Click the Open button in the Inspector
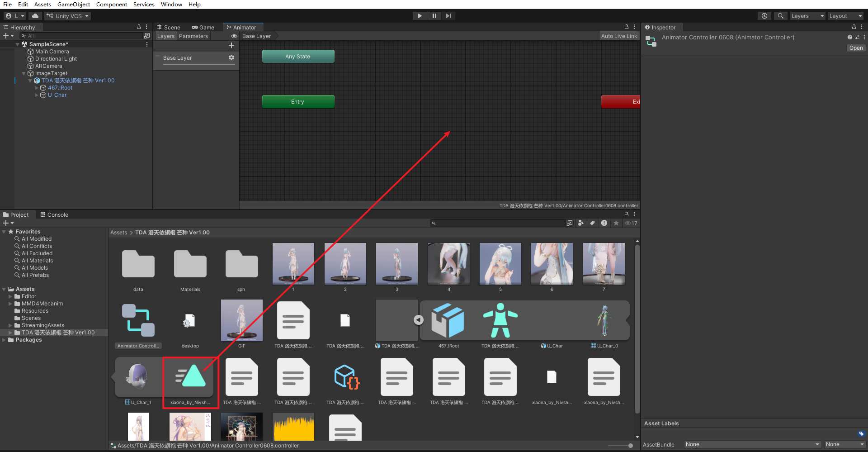868x452 pixels. [x=856, y=48]
